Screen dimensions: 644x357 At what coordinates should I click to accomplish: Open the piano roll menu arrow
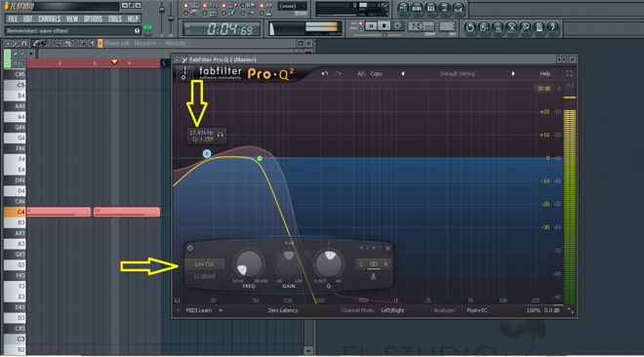click(x=8, y=43)
